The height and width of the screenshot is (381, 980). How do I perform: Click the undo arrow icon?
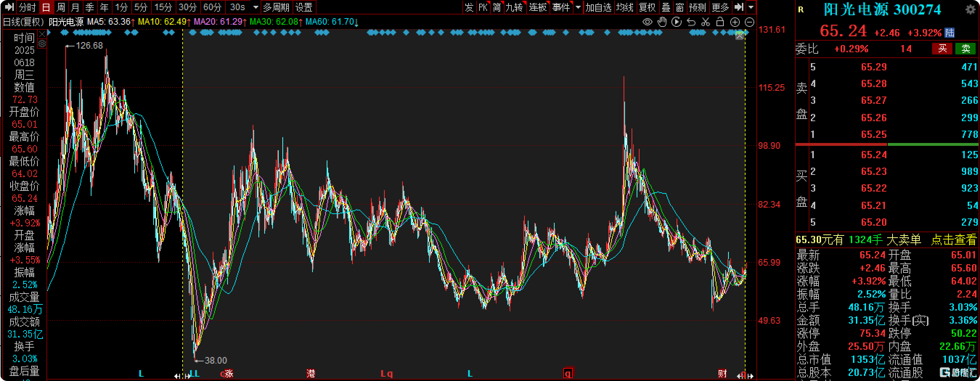(x=691, y=22)
